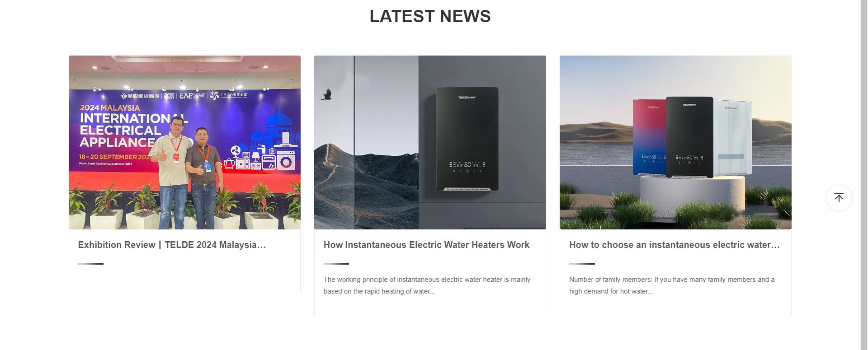Screen dimensions: 868x350
Task: Open 'Exhibition Review | TELDE 2024 Malaysia' article
Action: coord(172,245)
